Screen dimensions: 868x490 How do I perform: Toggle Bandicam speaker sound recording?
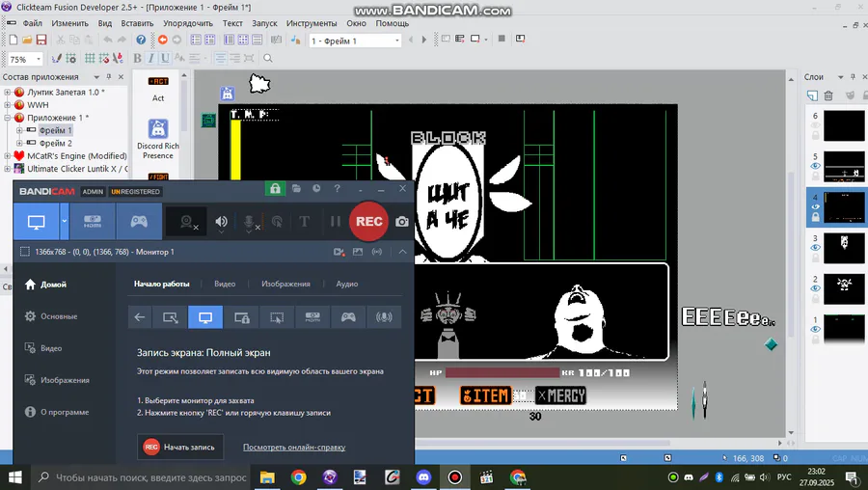[x=222, y=222]
